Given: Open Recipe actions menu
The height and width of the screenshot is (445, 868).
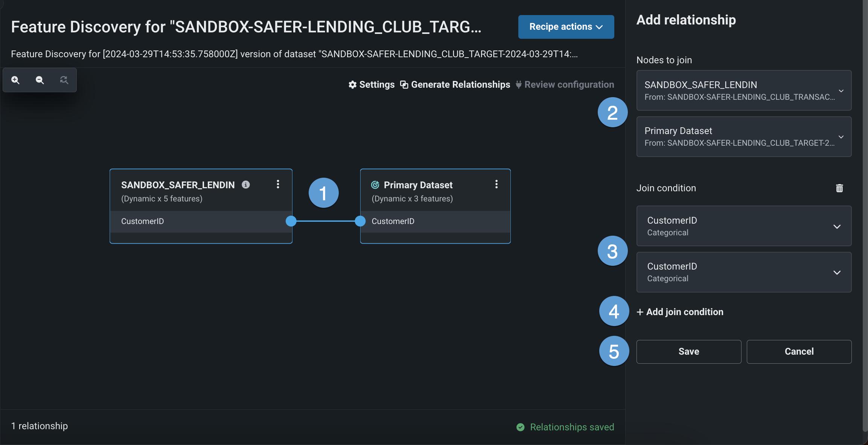Looking at the screenshot, I should pyautogui.click(x=566, y=27).
